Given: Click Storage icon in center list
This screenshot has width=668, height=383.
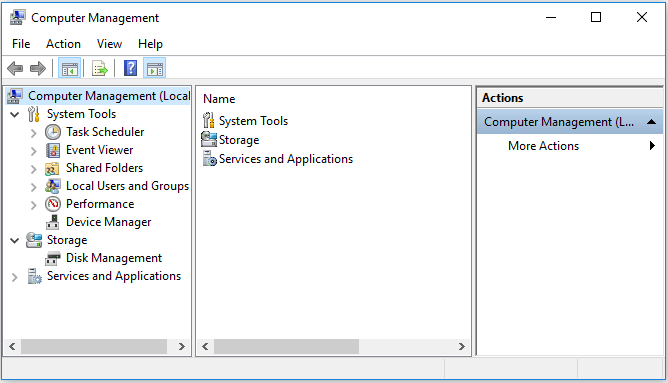Looking at the screenshot, I should pyautogui.click(x=209, y=139).
